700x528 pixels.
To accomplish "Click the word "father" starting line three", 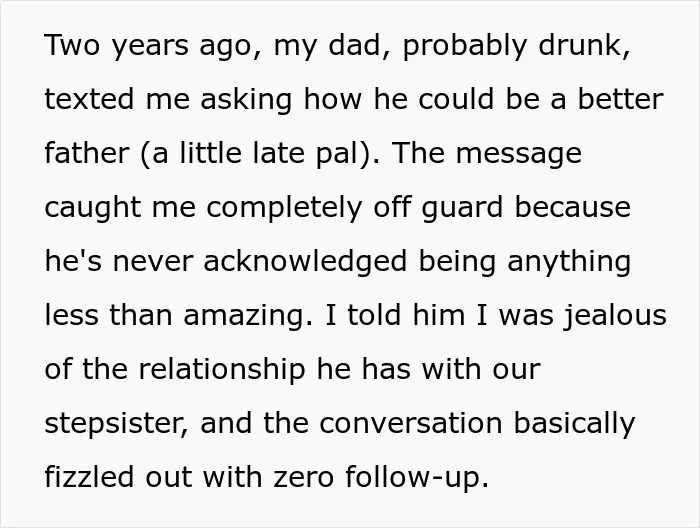I will pyautogui.click(x=87, y=153).
